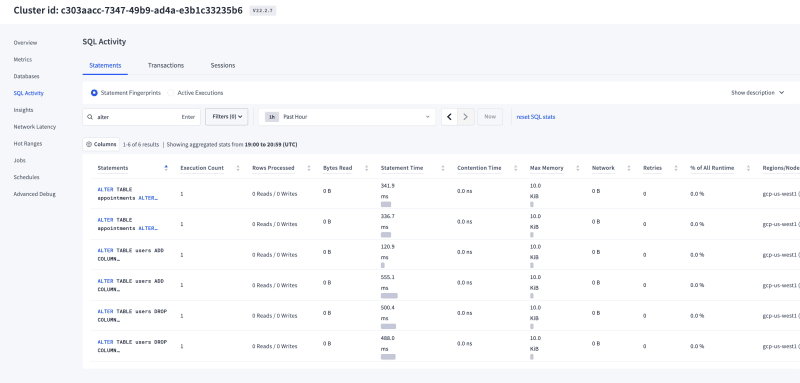Open Advanced Debug page
Screen dimensions: 800x383
click(34, 194)
